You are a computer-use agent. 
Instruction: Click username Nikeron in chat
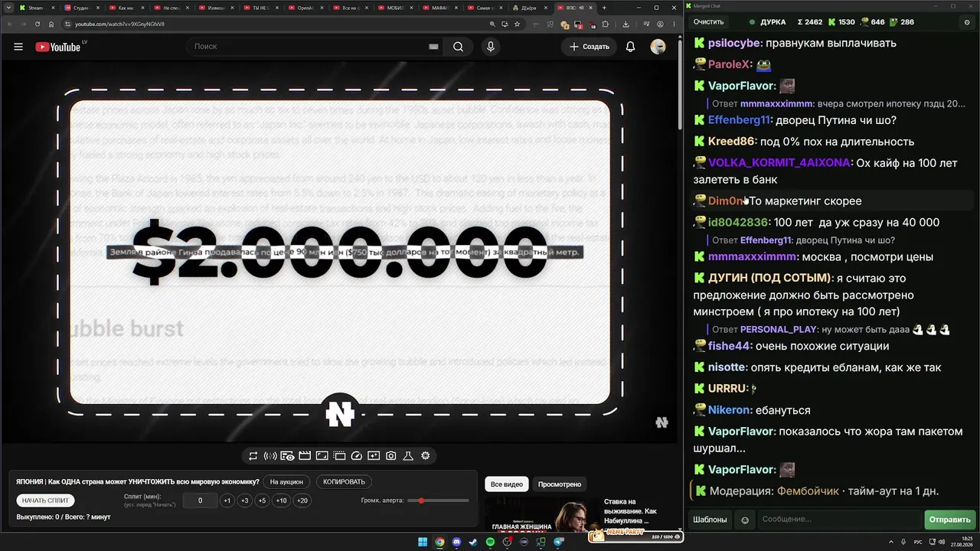[x=728, y=410]
